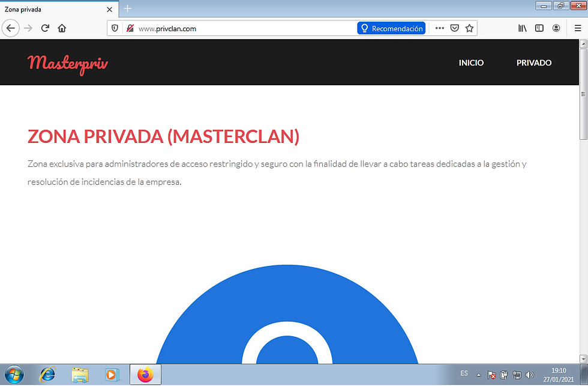
Task: Open a new tab with plus
Action: point(127,8)
